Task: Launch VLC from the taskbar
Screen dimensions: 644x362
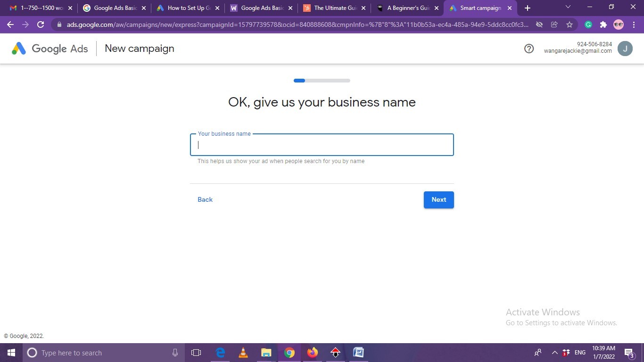Action: click(x=243, y=353)
